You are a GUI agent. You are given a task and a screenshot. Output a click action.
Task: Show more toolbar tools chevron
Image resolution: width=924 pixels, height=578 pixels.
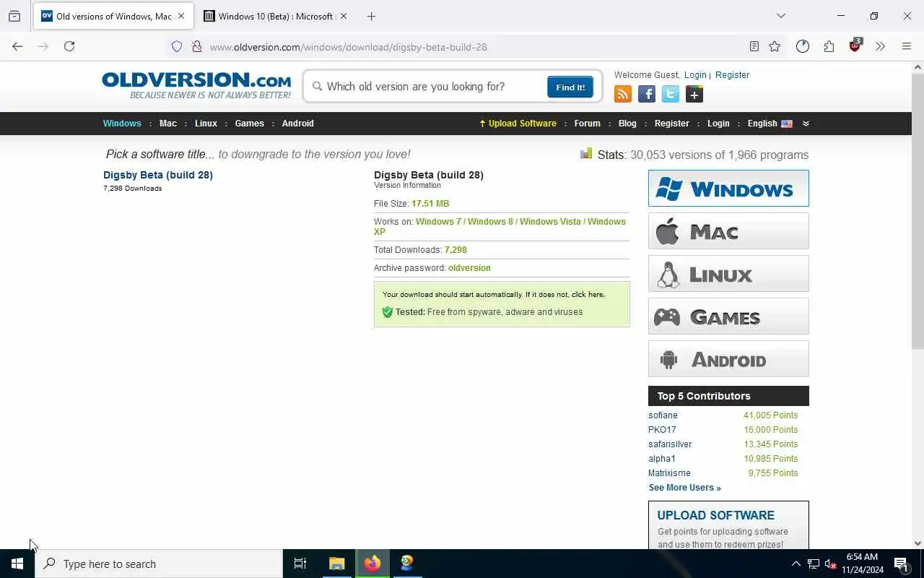(880, 46)
